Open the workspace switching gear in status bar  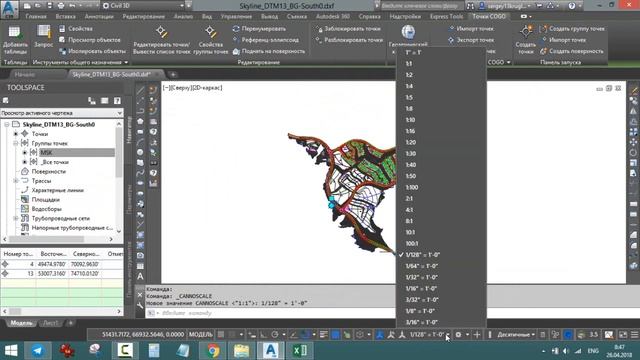tap(458, 335)
